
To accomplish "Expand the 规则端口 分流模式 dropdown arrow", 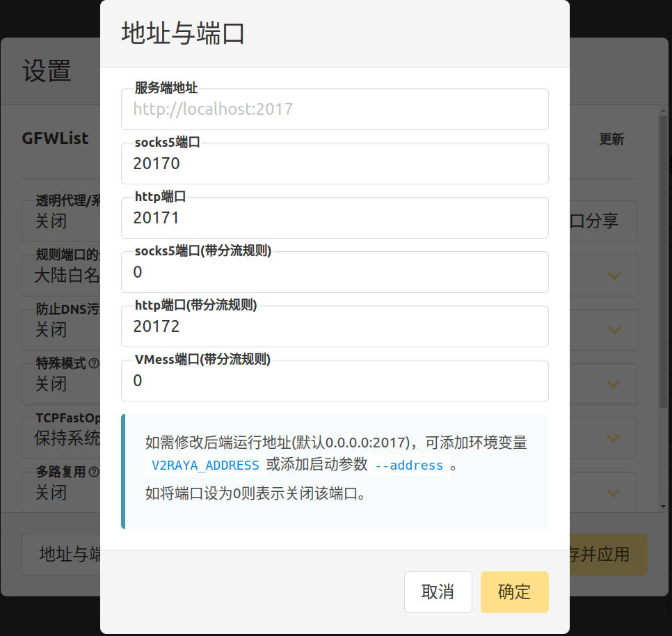I will point(614,276).
